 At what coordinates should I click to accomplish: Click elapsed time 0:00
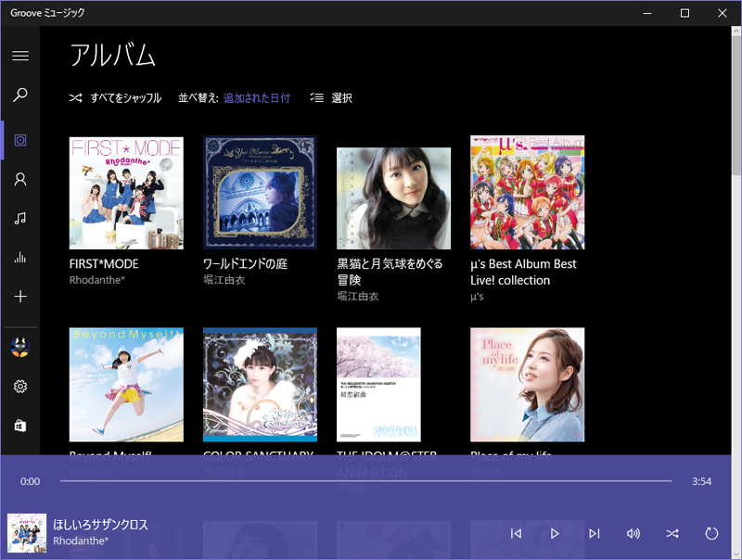click(30, 481)
